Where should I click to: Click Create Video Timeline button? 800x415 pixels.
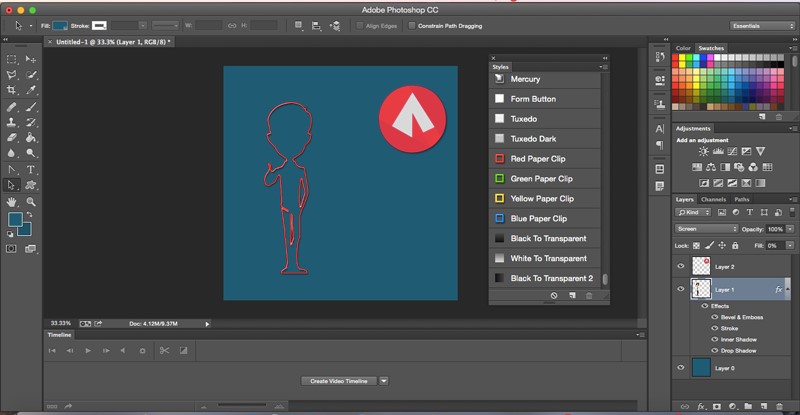tap(339, 381)
